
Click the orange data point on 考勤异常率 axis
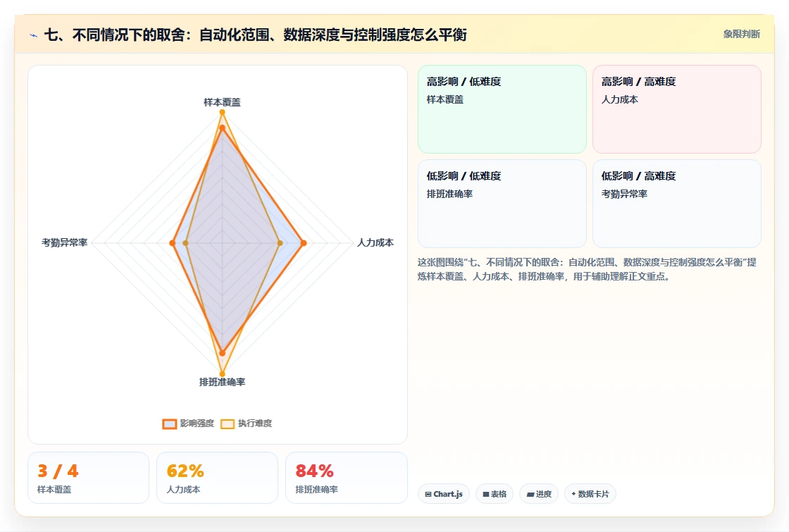click(172, 243)
